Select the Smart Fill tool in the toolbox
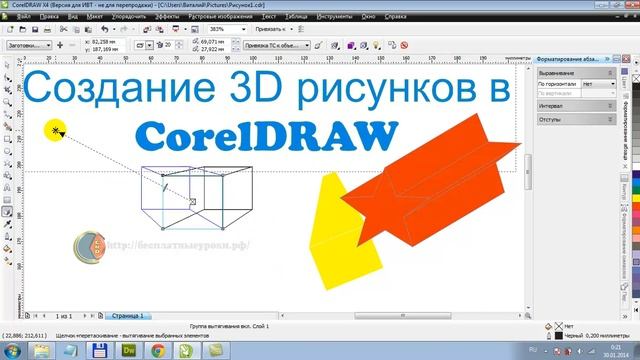This screenshot has height=360, width=640. point(7,127)
